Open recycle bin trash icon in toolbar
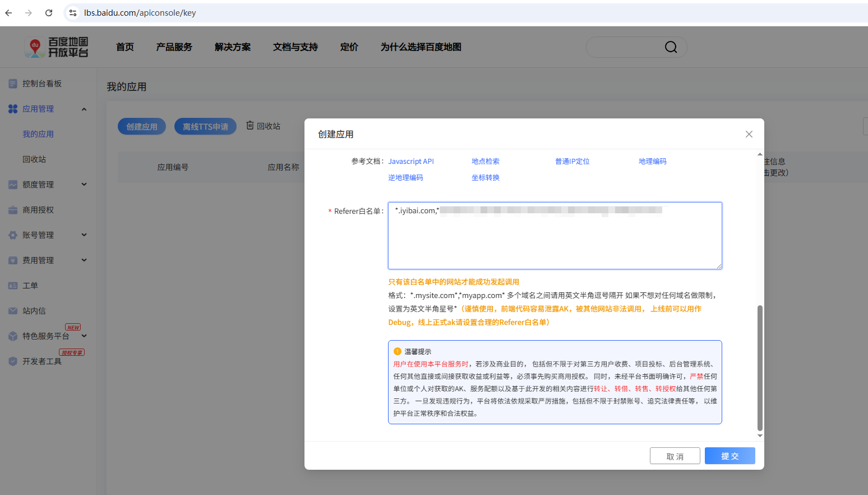Viewport: 868px width, 495px height. pyautogui.click(x=250, y=126)
